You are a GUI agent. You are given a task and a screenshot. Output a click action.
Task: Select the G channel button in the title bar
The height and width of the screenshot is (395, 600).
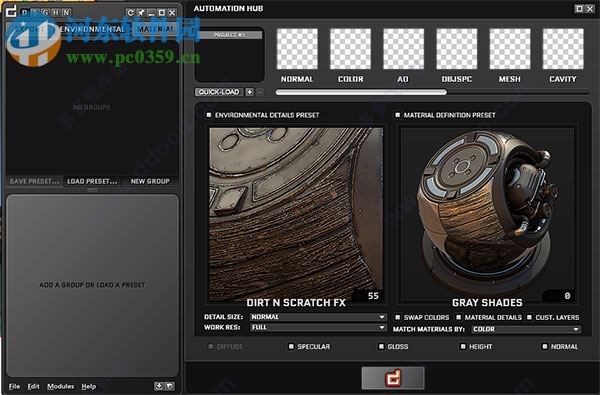click(46, 13)
